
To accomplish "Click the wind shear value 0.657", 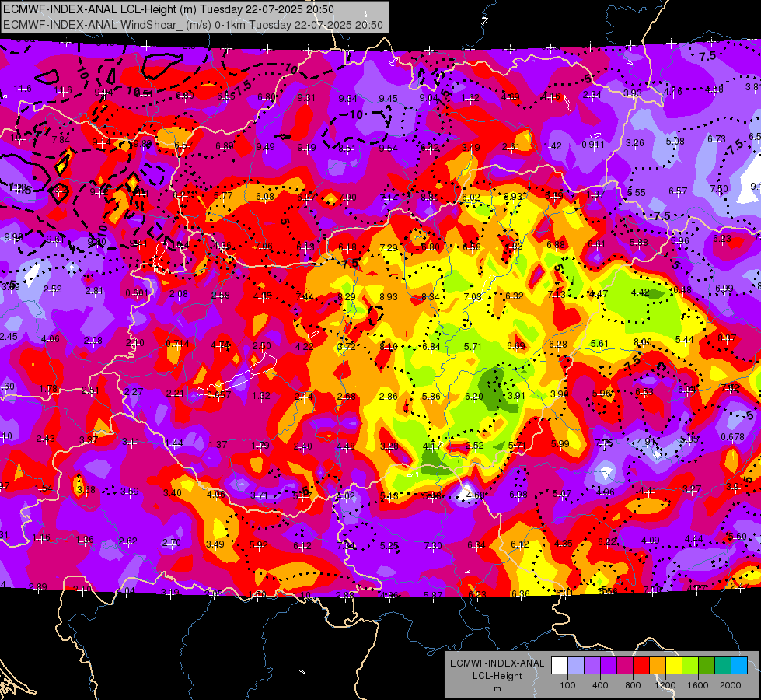I will [219, 394].
